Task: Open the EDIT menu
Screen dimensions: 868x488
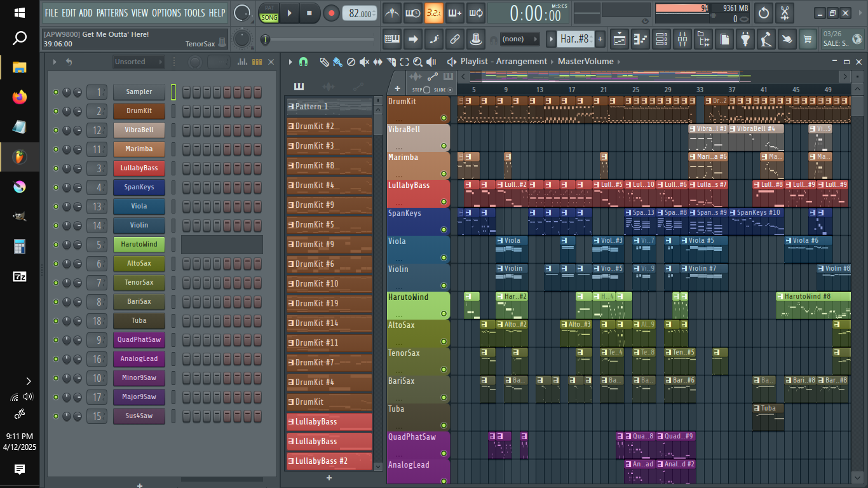Action: pos(69,13)
